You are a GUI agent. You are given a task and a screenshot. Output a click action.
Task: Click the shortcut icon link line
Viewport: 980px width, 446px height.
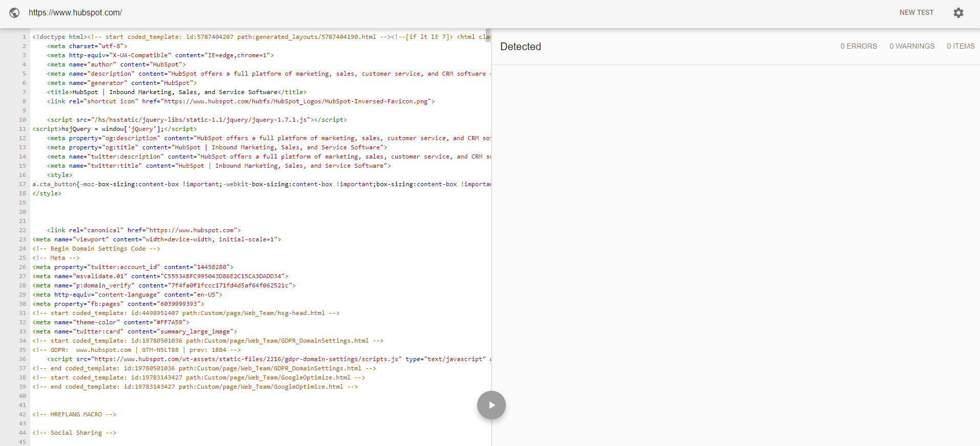(241, 101)
